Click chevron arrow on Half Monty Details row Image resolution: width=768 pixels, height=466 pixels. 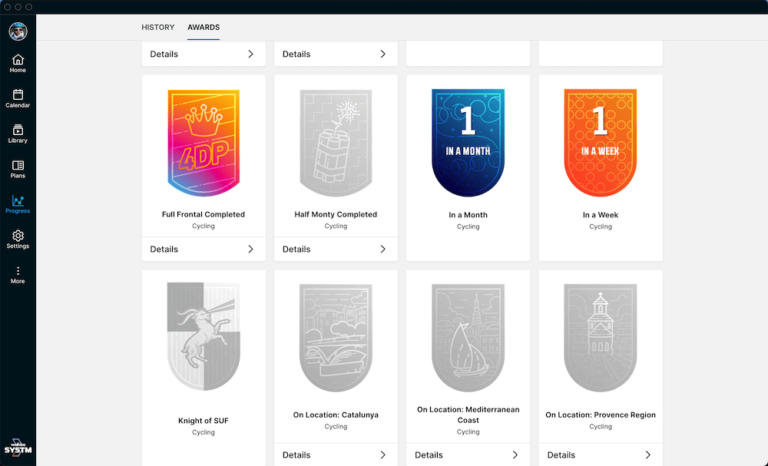coord(383,249)
